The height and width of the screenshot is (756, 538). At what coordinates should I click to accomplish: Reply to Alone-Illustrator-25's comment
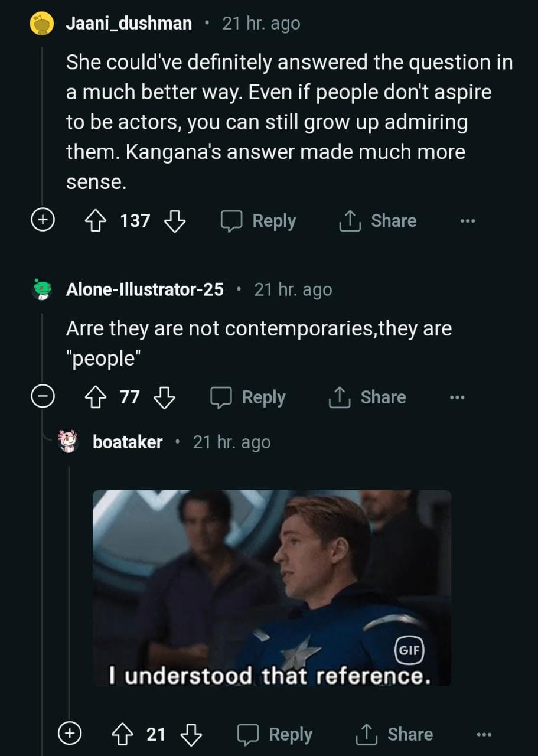(x=249, y=397)
